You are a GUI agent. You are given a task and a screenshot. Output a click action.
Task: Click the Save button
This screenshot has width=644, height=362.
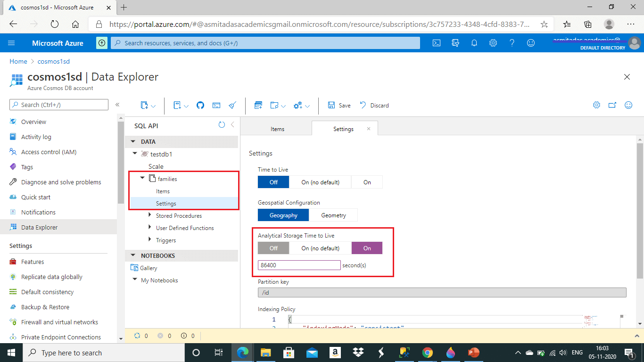coord(339,106)
